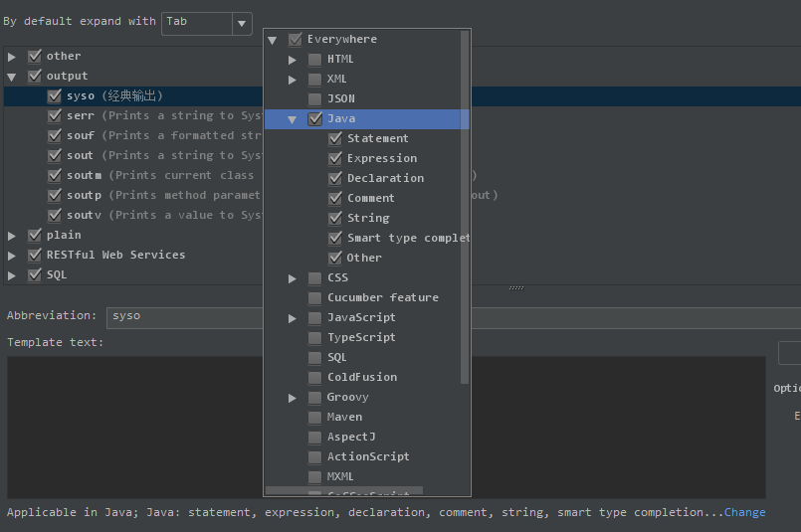Expand the Groovy context node

click(x=293, y=398)
